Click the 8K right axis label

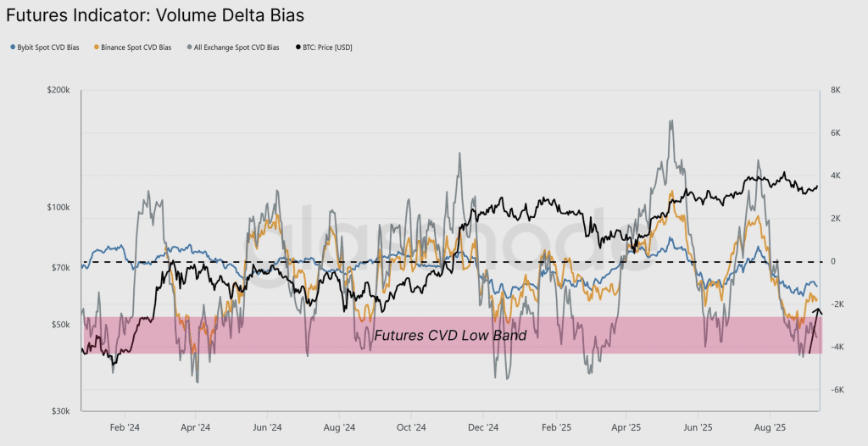[835, 90]
